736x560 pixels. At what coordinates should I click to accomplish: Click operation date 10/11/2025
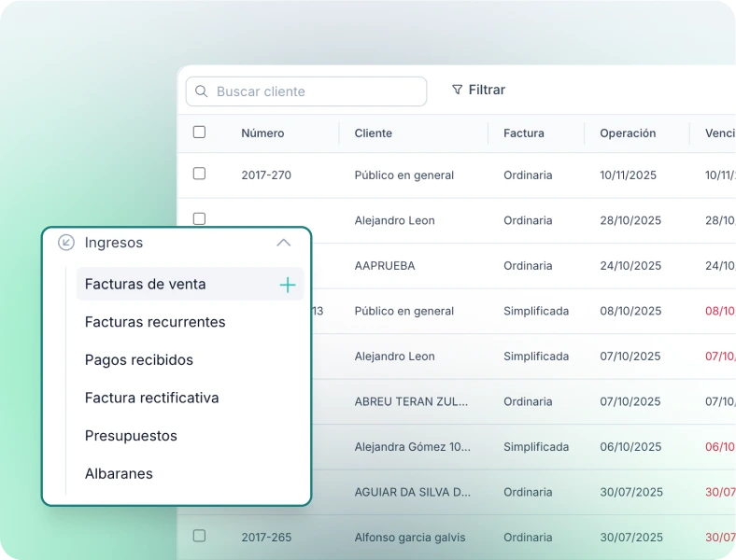pyautogui.click(x=628, y=175)
